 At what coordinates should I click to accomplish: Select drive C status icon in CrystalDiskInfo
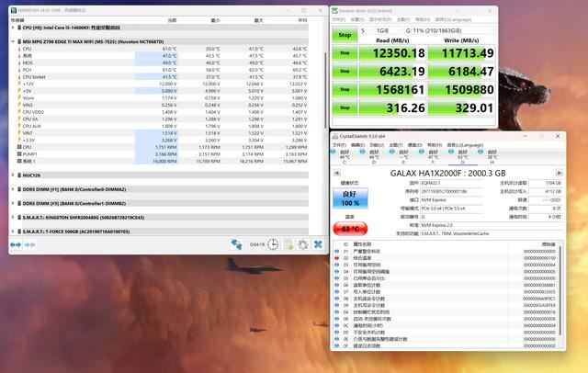point(333,152)
